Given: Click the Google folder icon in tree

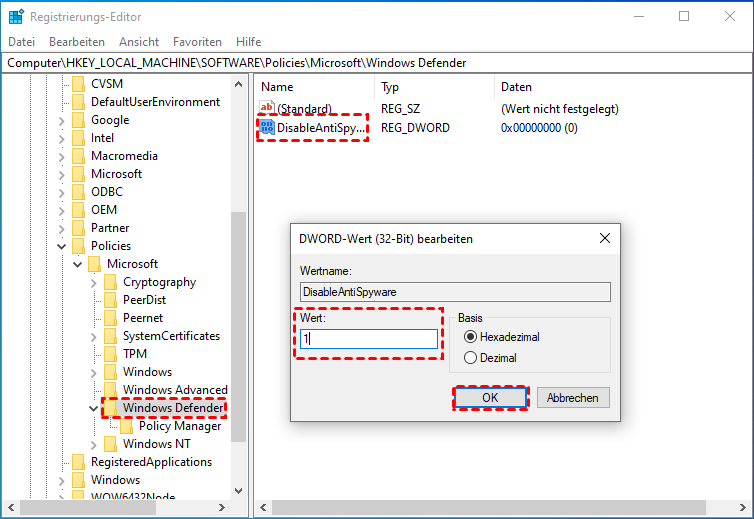Looking at the screenshot, I should (79, 120).
